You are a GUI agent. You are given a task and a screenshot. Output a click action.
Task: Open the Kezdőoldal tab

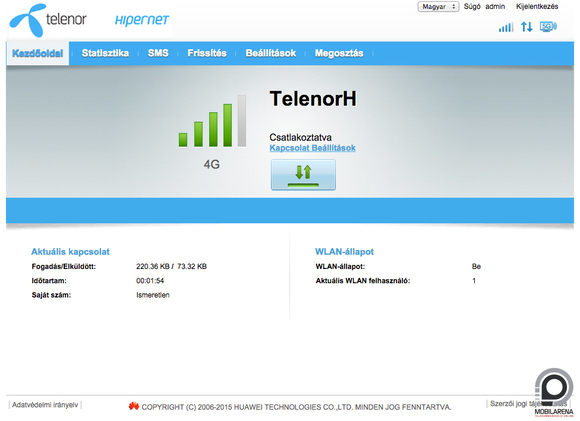click(x=38, y=53)
